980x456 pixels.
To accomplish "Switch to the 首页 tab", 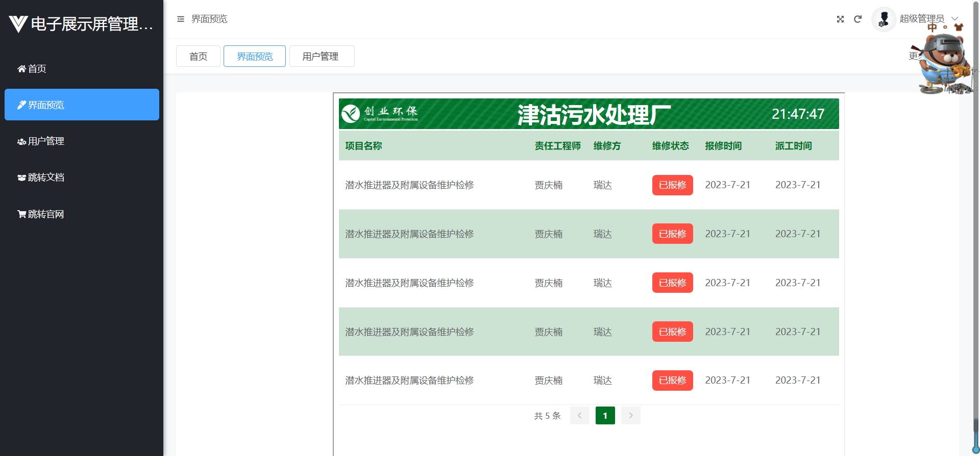I will point(198,56).
